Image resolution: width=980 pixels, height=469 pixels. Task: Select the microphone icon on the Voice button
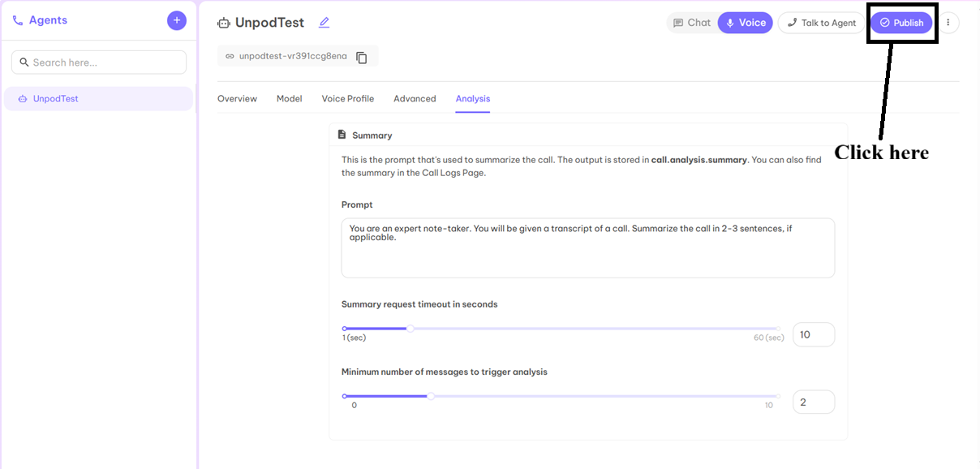click(x=729, y=22)
